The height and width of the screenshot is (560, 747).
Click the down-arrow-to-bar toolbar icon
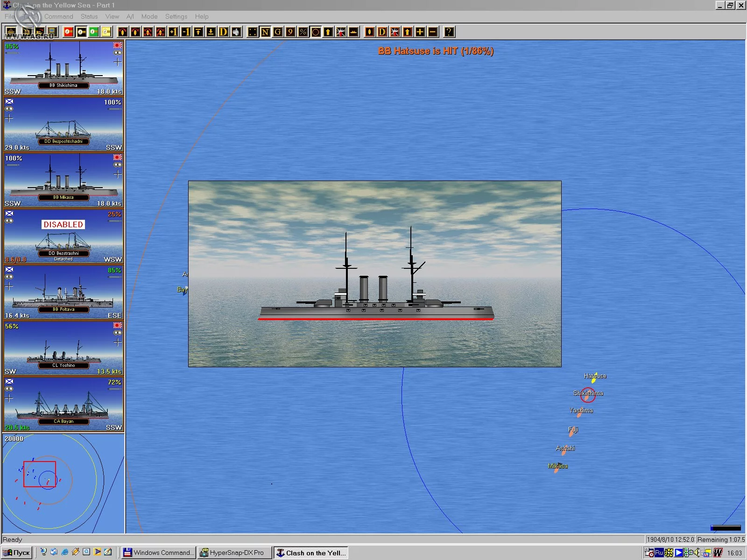tap(211, 32)
